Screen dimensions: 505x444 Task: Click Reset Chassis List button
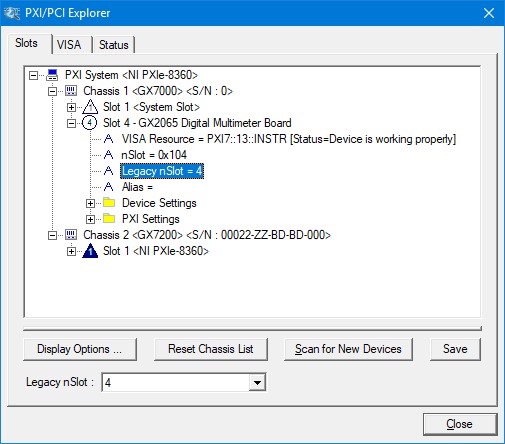pos(211,349)
